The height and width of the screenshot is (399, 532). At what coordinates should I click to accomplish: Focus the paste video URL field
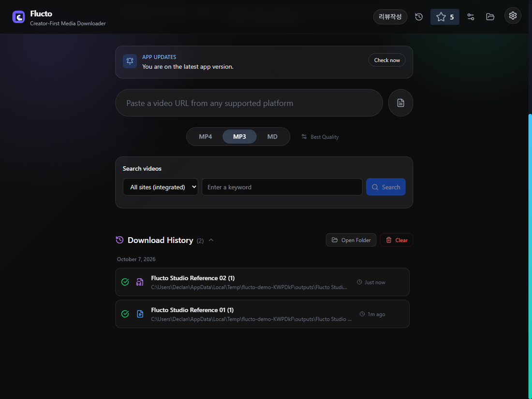coord(249,103)
